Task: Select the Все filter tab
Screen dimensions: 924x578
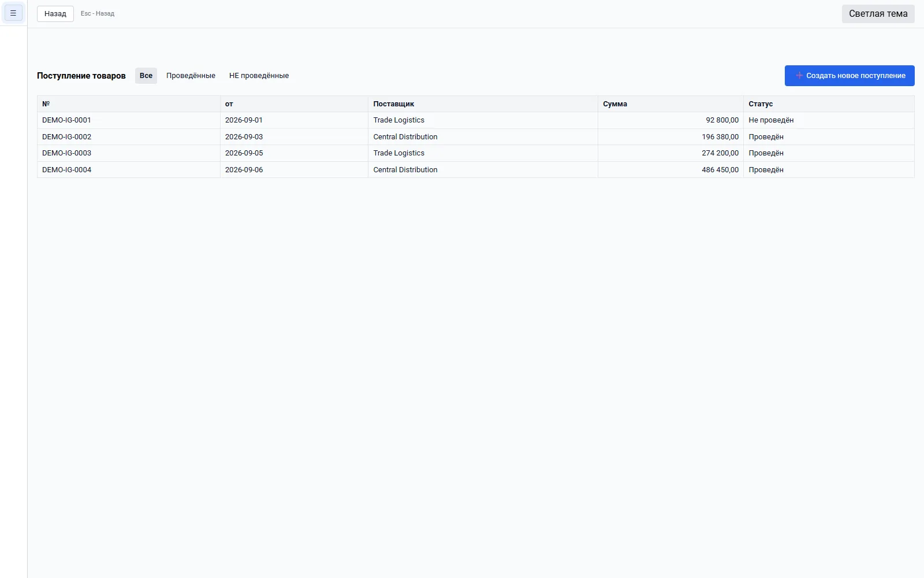Action: coord(146,76)
